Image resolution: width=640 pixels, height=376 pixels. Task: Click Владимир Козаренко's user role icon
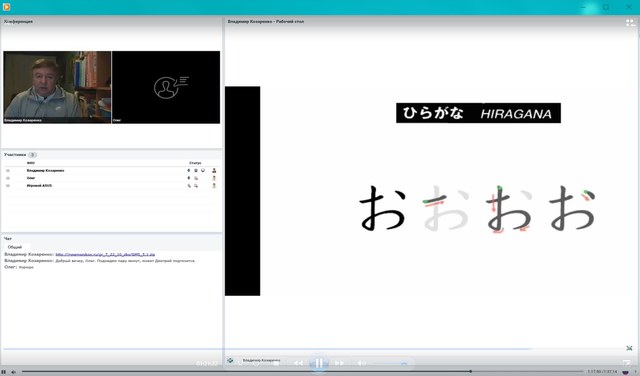click(214, 170)
